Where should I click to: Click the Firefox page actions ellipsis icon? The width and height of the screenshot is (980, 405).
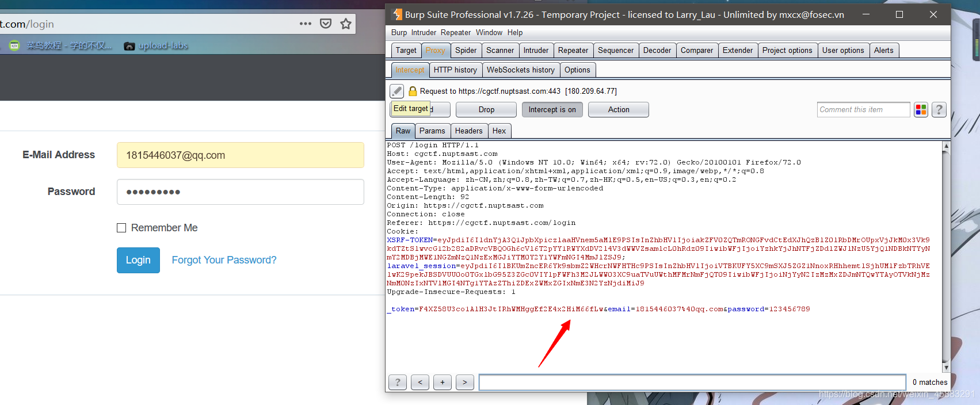pyautogui.click(x=306, y=24)
